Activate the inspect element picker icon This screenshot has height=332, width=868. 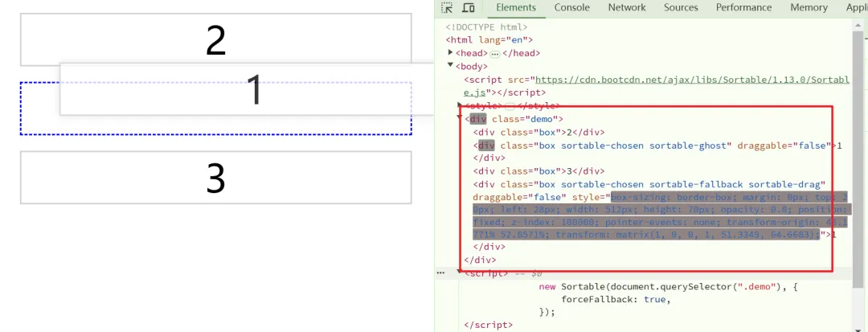point(447,8)
